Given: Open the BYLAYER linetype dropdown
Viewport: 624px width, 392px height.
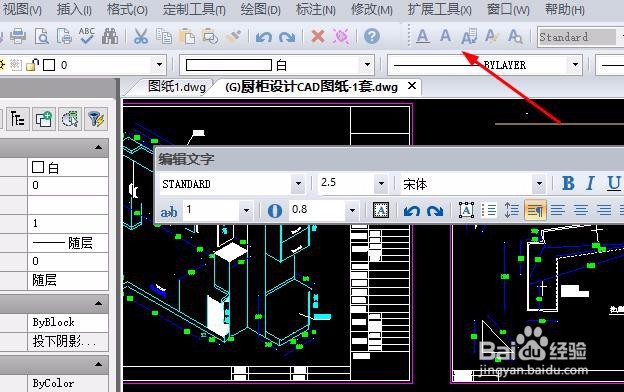Looking at the screenshot, I should [575, 65].
